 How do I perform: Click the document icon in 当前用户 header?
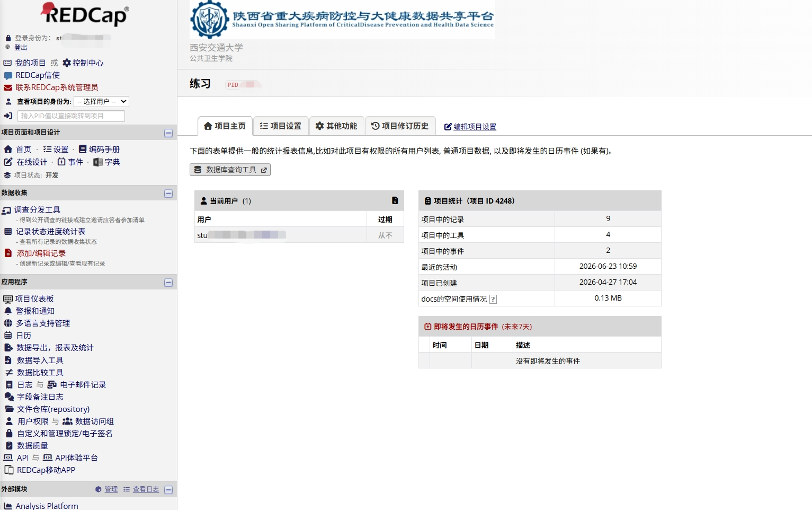point(395,200)
